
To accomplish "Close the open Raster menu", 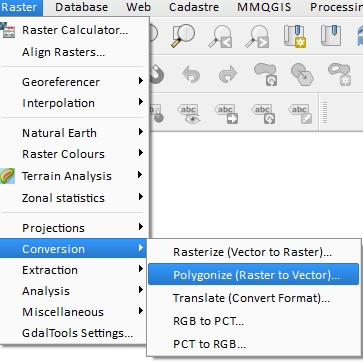I will tap(21, 7).
